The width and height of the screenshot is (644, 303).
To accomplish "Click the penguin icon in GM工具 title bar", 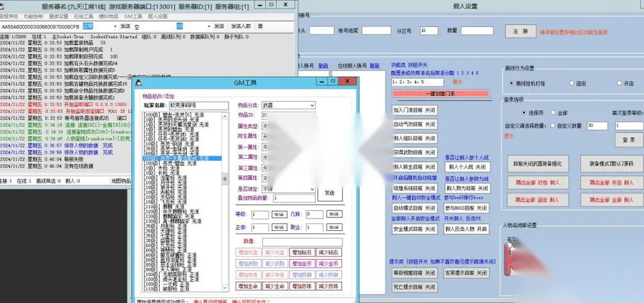I will pos(139,82).
